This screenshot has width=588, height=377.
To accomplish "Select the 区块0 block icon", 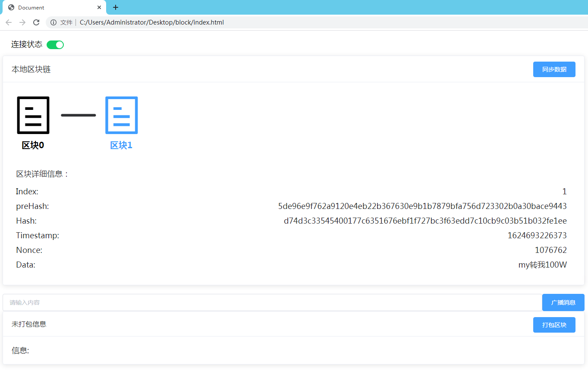I will click(x=33, y=115).
